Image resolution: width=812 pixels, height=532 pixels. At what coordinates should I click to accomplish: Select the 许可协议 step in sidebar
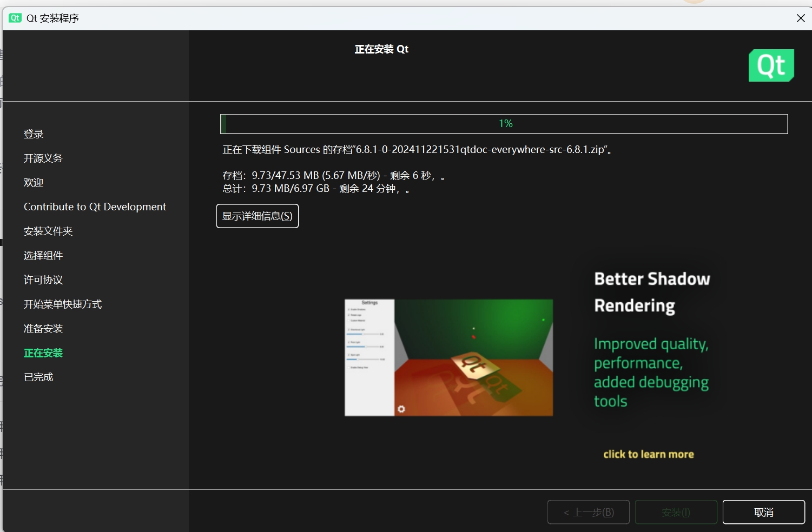point(43,280)
